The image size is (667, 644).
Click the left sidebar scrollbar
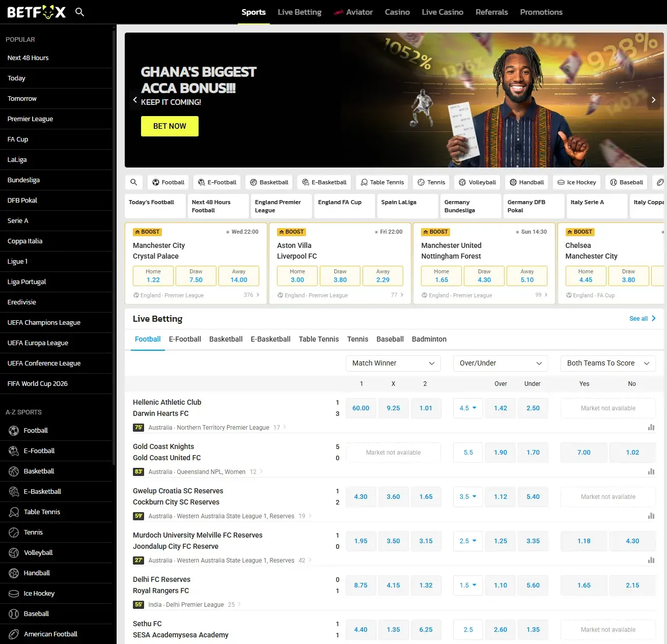coord(114,247)
